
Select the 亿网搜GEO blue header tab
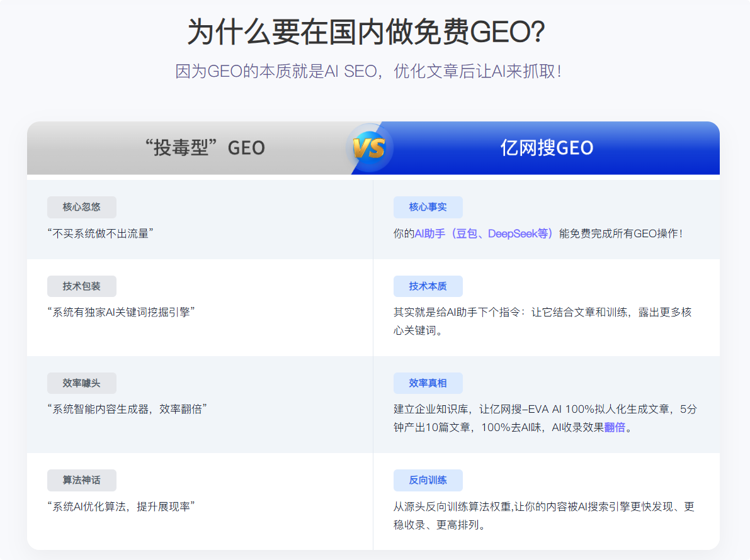coord(547,148)
